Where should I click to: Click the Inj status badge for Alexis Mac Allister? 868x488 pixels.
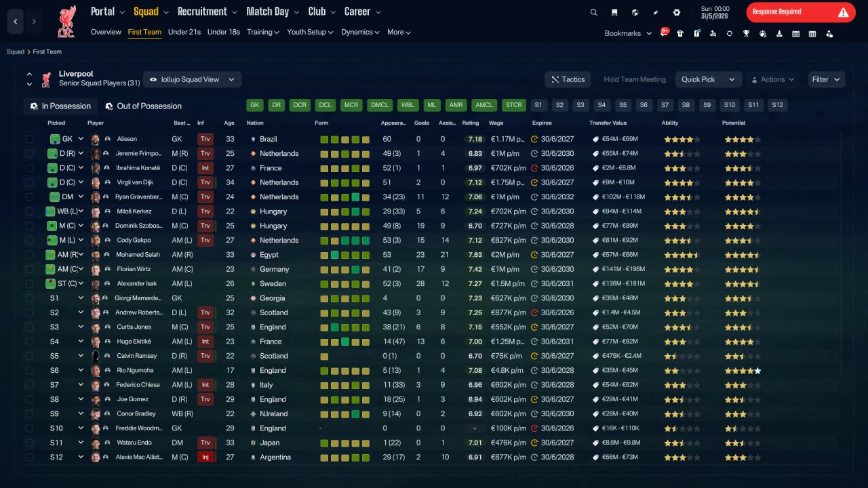205,457
